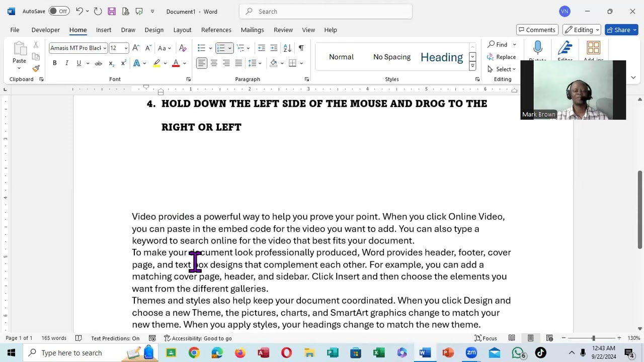Toggle Italic formatting

click(66, 63)
